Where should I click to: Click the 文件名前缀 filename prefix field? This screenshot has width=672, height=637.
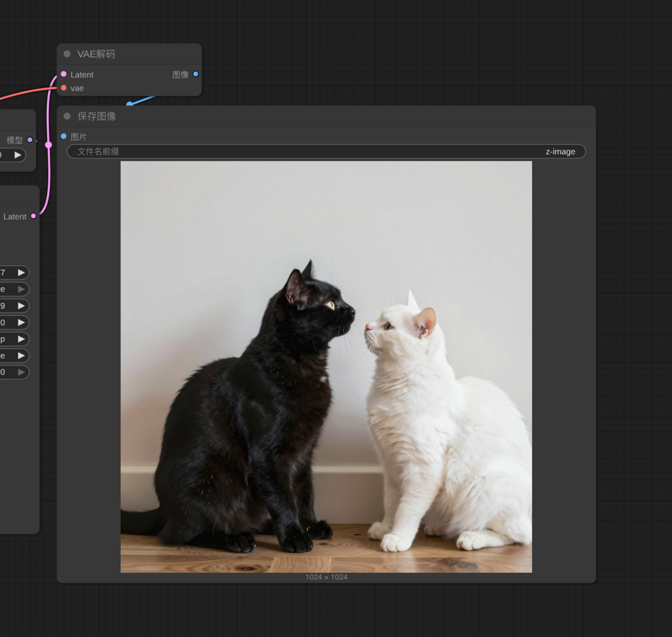[x=326, y=151]
